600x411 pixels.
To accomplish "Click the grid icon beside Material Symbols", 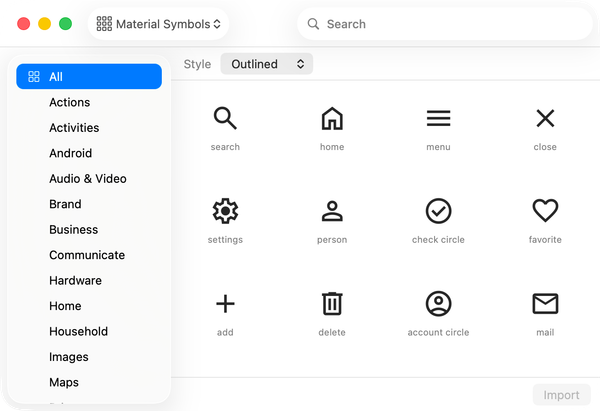I will point(104,24).
